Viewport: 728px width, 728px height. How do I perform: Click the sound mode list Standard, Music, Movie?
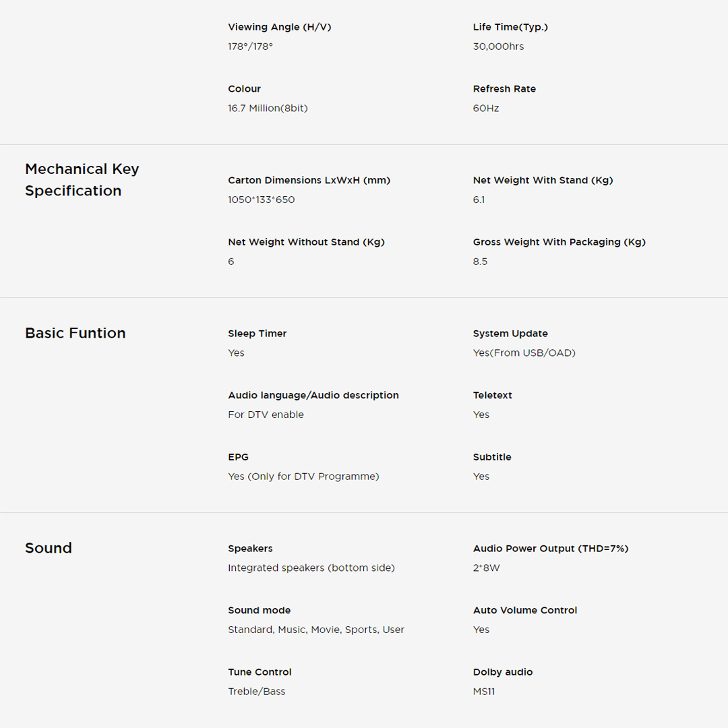coord(315,630)
